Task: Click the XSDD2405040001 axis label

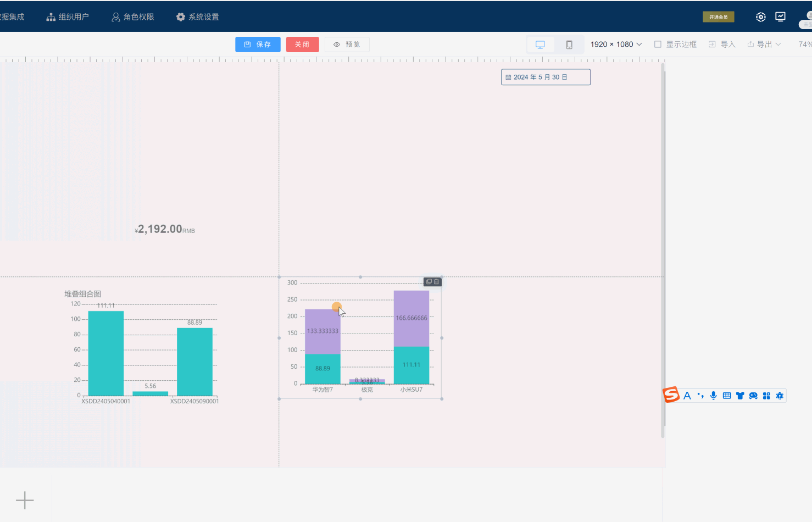Action: tap(106, 401)
